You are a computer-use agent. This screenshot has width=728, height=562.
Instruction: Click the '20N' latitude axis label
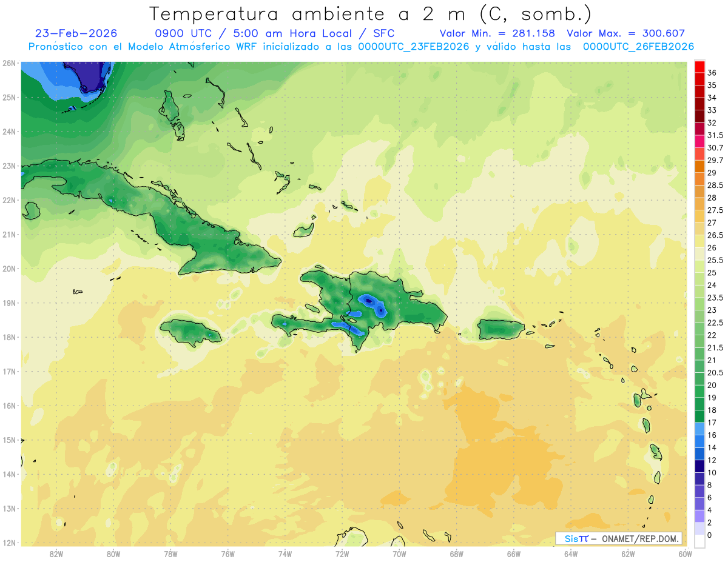coord(9,269)
